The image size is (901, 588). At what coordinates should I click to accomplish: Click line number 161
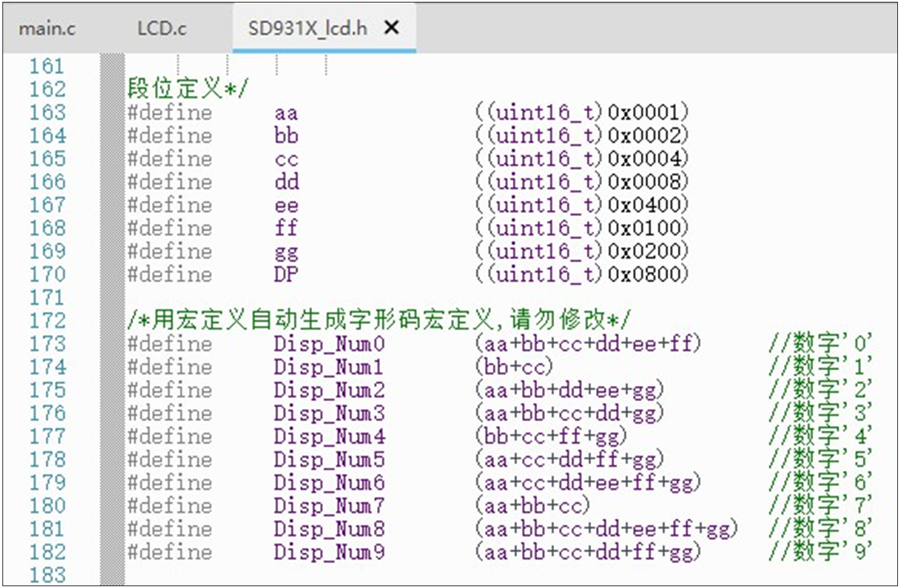[x=47, y=66]
